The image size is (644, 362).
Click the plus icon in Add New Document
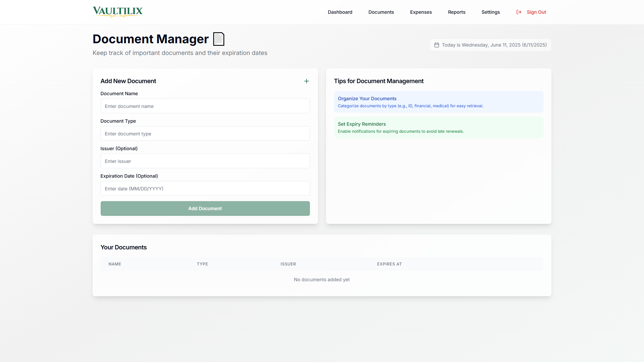tap(307, 81)
